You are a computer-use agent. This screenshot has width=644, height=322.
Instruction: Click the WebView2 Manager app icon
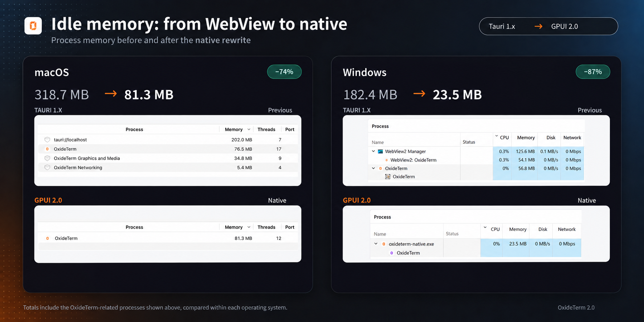380,151
